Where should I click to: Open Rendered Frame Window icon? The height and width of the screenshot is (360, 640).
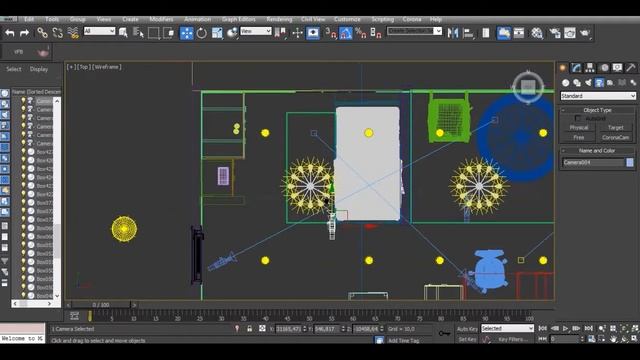point(570,33)
